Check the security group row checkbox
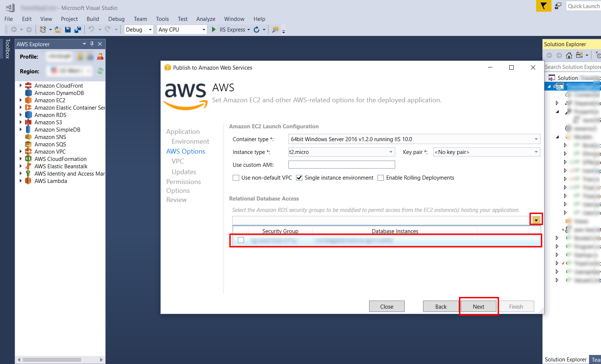 pos(241,240)
